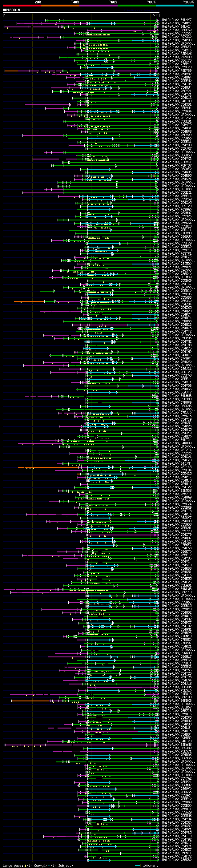Screen dimensions: 197x868
Task: Select UniRef100_Q75JJ0 label
Action: coord(177,413)
